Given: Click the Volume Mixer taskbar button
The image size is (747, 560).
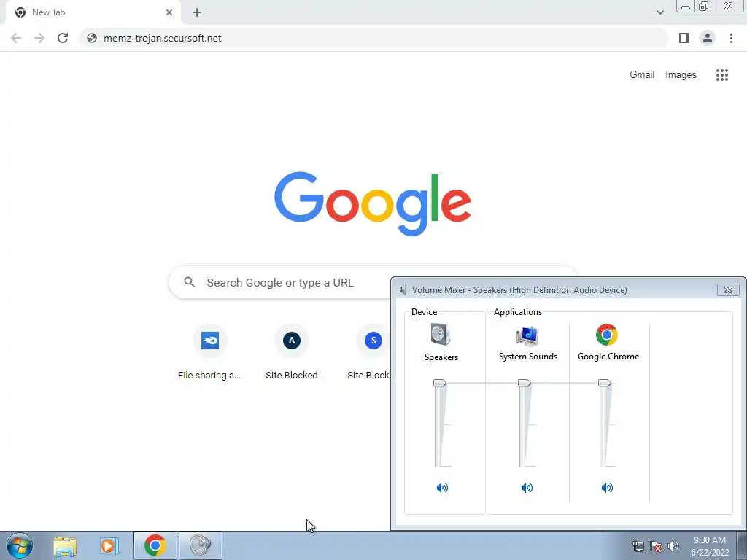Looking at the screenshot, I should point(201,545).
